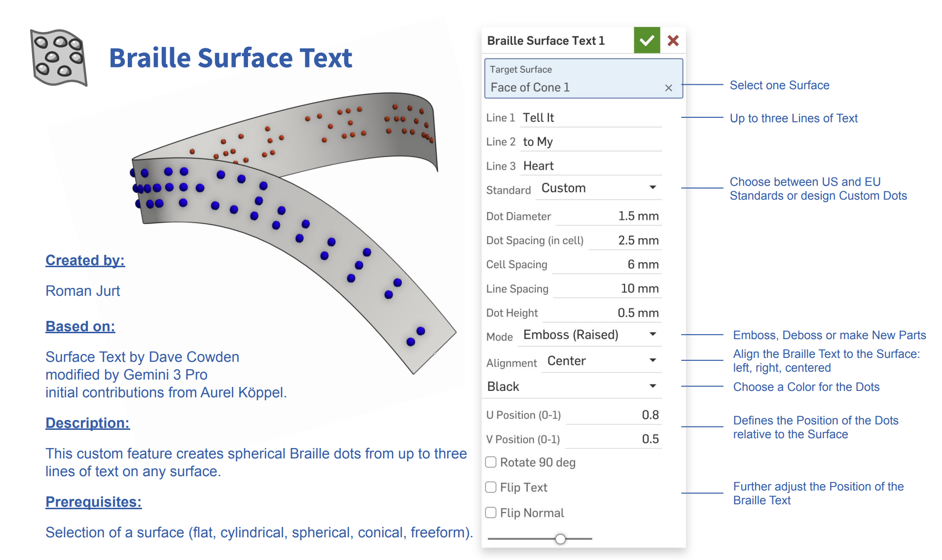Edit the V Position (0-1) value
This screenshot has width=942, height=560.
tap(613, 439)
